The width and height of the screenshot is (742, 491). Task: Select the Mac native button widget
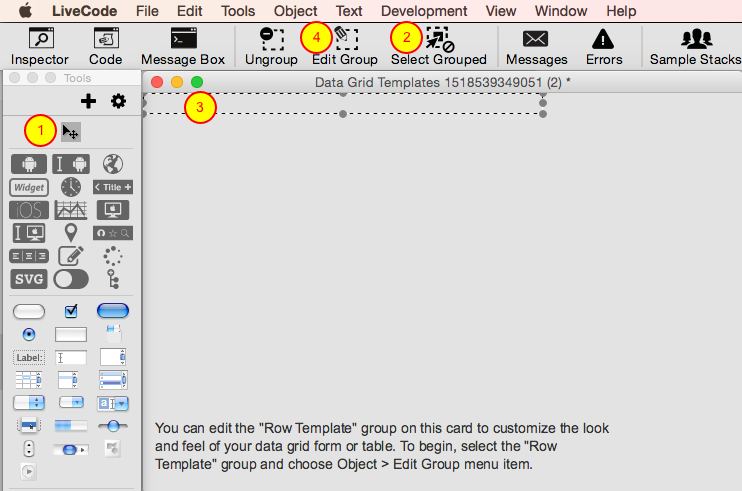(113, 210)
